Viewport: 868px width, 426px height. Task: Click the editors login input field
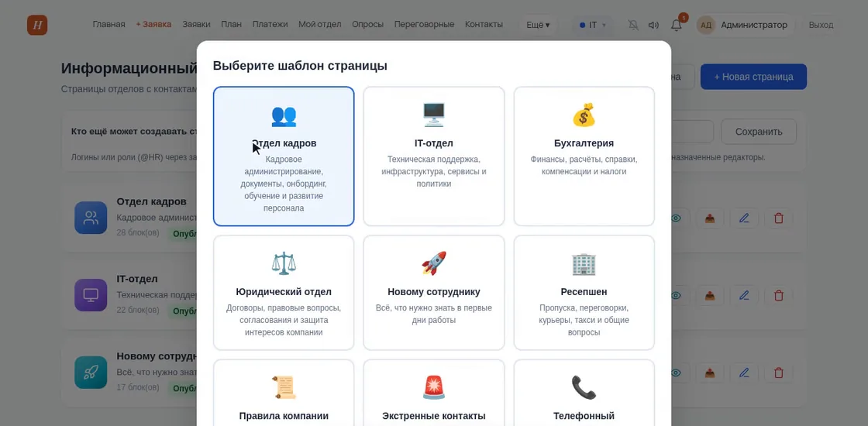point(692,132)
